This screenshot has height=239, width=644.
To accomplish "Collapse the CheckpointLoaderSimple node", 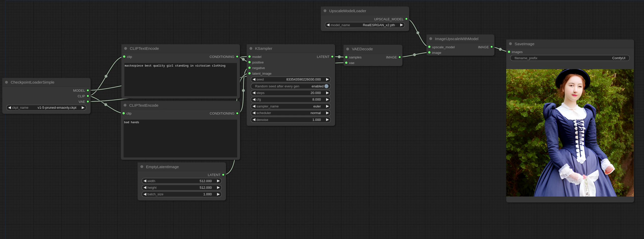I will click(6, 82).
